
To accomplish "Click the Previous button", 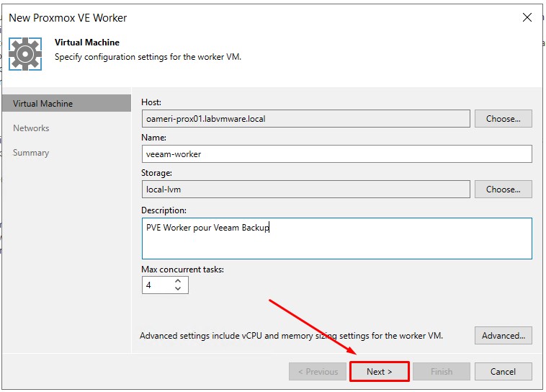I will (x=317, y=372).
